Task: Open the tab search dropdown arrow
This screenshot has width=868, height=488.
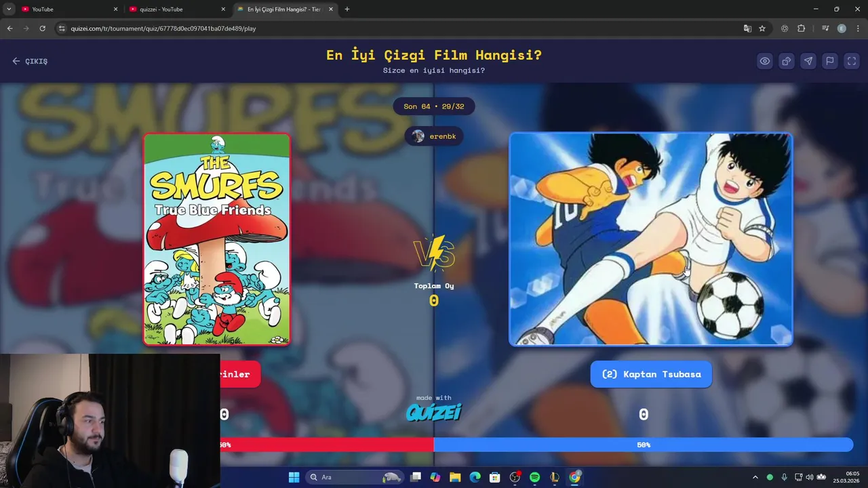Action: 9,9
